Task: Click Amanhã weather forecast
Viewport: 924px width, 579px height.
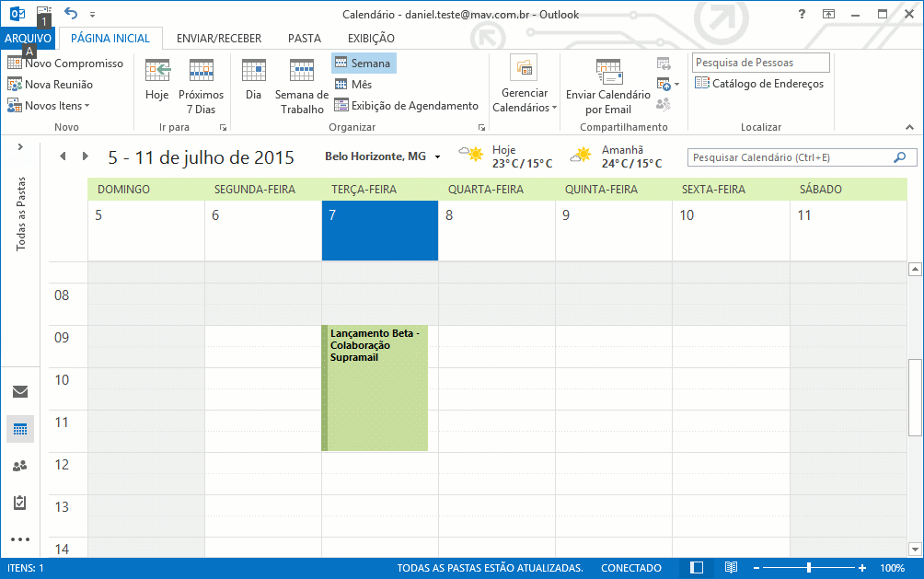Action: (616, 156)
